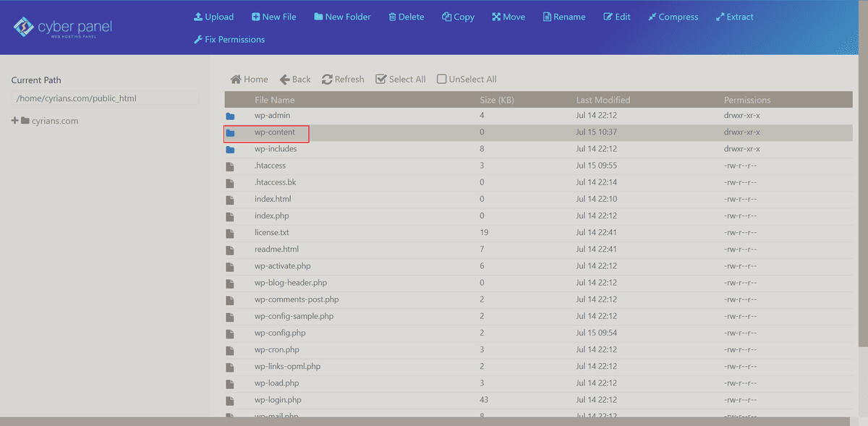Click the Copy toolbar button

[x=458, y=17]
